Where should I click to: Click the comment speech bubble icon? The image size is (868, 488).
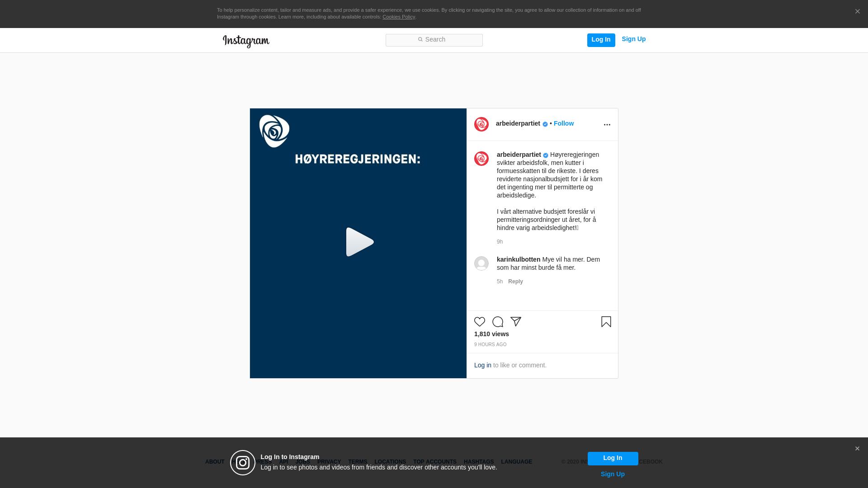[498, 322]
